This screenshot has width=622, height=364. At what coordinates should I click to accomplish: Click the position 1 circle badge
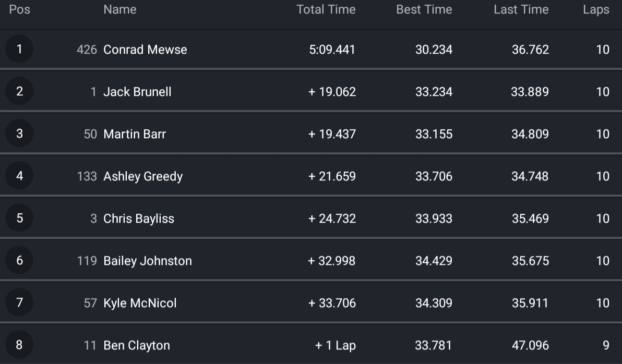pyautogui.click(x=20, y=50)
